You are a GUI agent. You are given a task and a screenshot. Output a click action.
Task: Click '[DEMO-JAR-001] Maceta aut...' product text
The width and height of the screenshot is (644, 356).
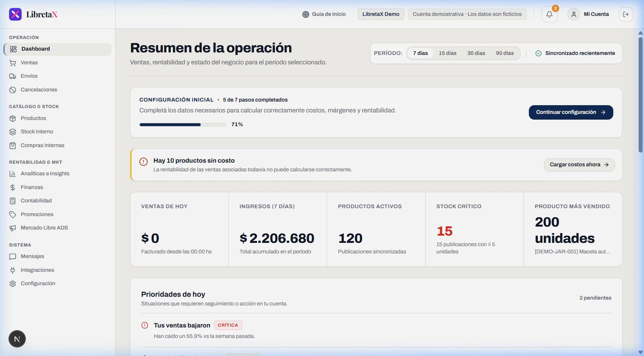click(573, 252)
